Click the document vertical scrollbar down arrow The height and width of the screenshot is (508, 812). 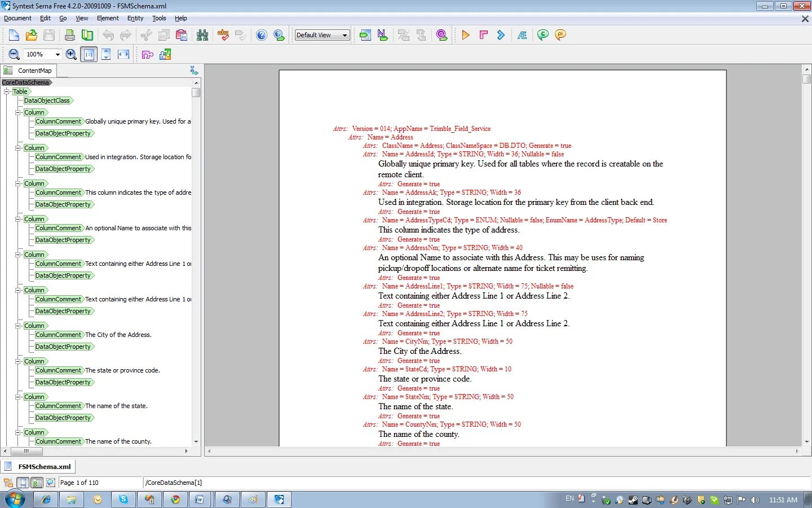tap(807, 442)
